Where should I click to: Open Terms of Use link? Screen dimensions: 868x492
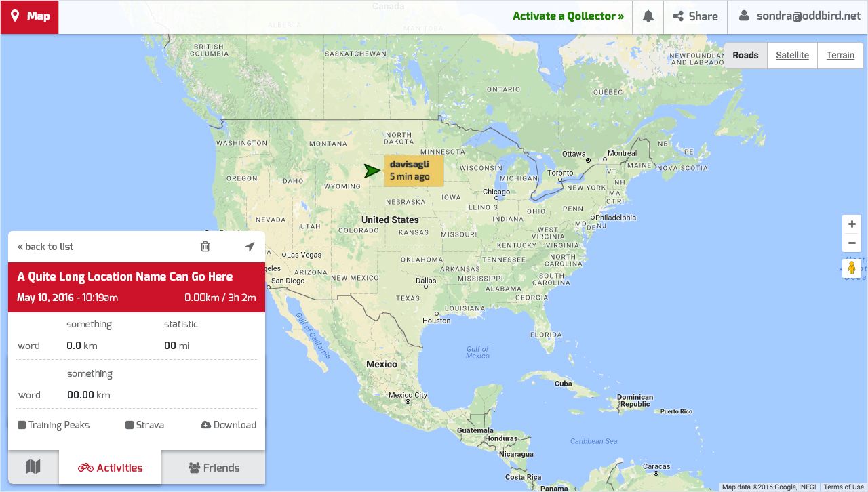[844, 487]
